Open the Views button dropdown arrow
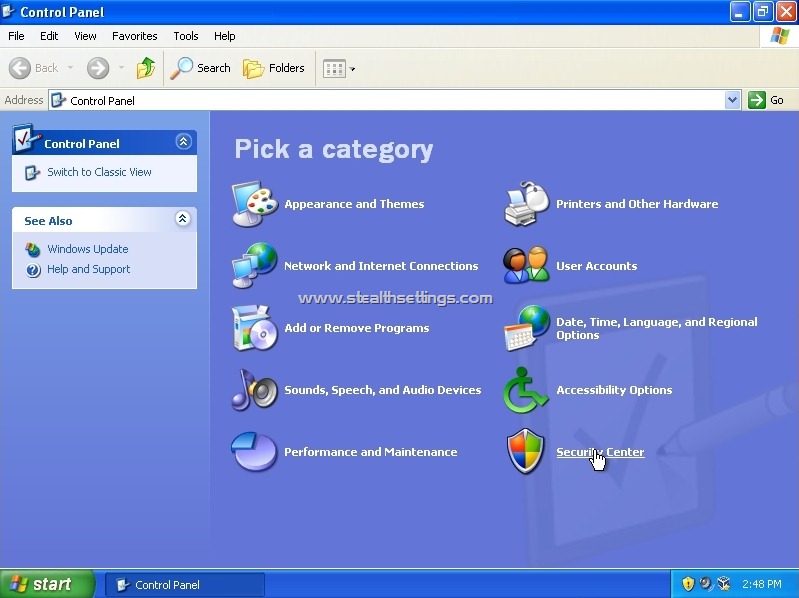This screenshot has width=799, height=598. 352,69
